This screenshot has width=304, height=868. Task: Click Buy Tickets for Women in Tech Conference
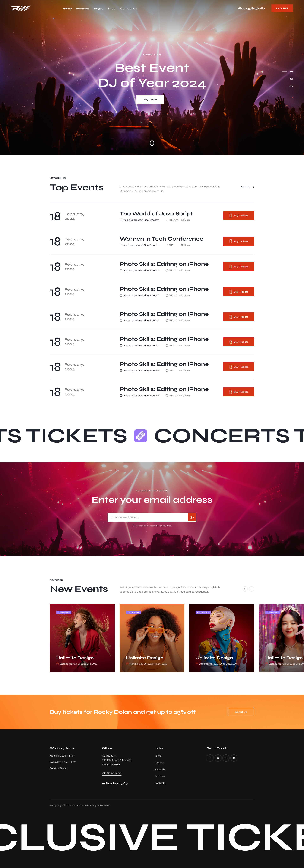238,241
